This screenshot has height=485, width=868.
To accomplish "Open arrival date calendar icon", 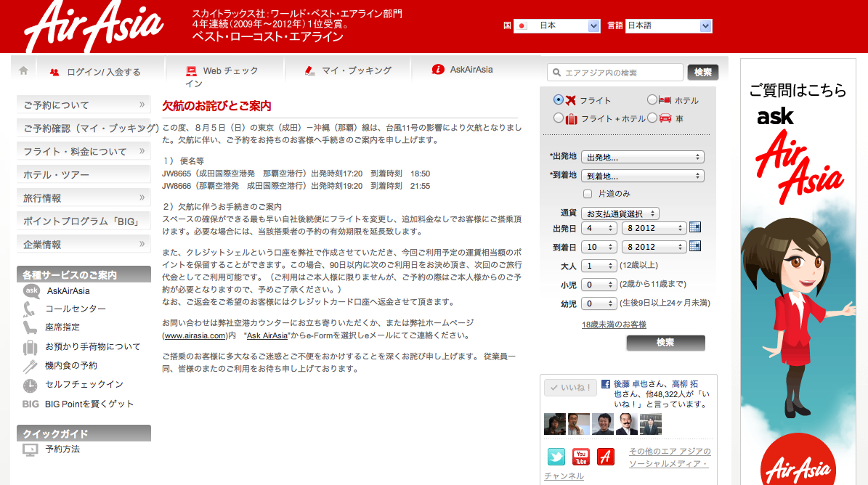I will pos(695,246).
